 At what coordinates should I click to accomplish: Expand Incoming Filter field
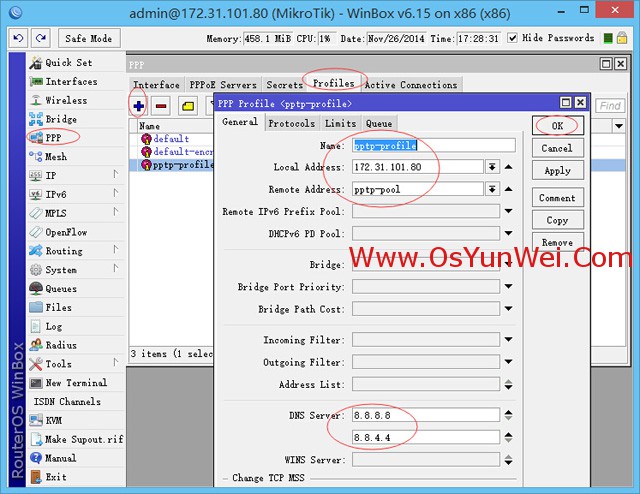(x=509, y=339)
